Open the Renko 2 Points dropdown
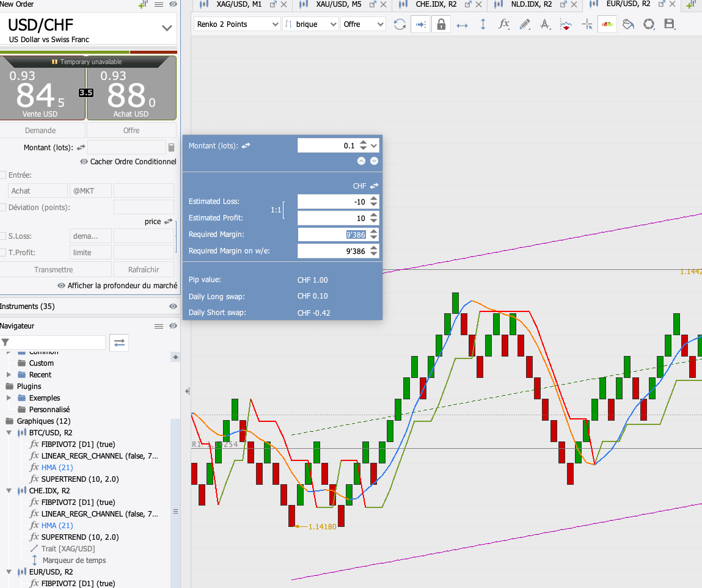This screenshot has height=588, width=702. tap(237, 24)
